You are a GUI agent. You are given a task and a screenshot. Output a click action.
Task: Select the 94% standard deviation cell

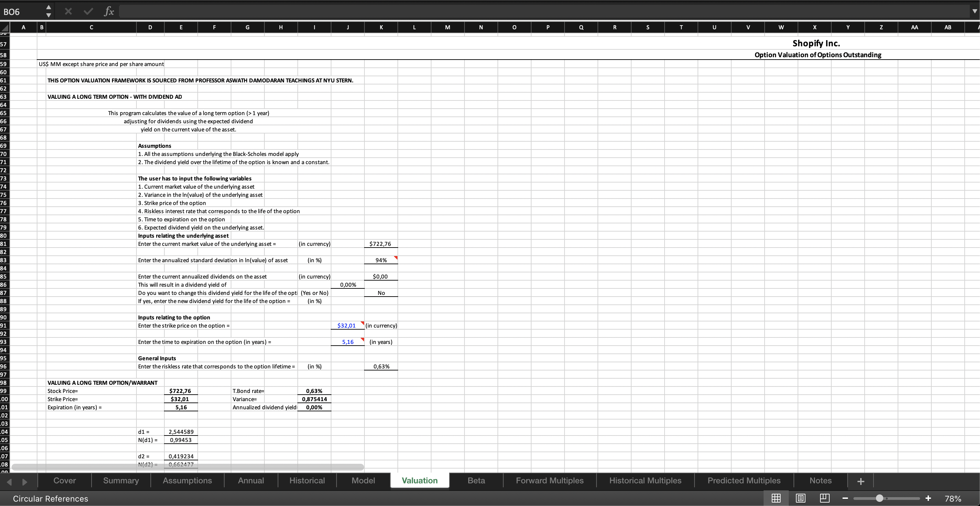pos(381,260)
